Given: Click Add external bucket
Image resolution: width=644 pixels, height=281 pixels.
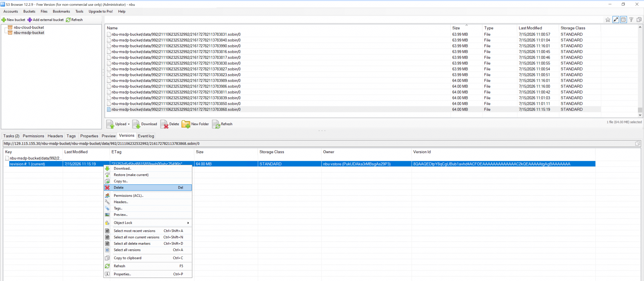Looking at the screenshot, I should coord(45,20).
